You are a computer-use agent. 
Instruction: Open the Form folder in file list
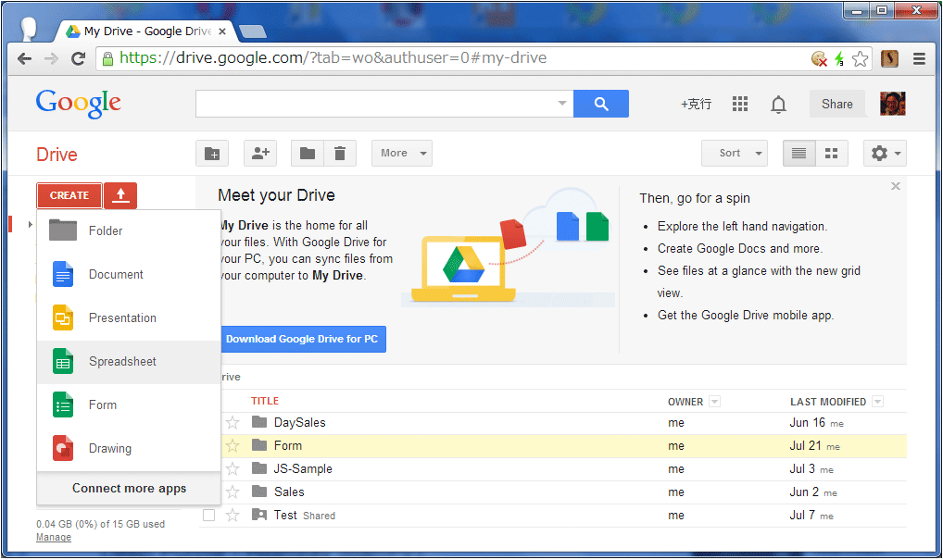(287, 446)
